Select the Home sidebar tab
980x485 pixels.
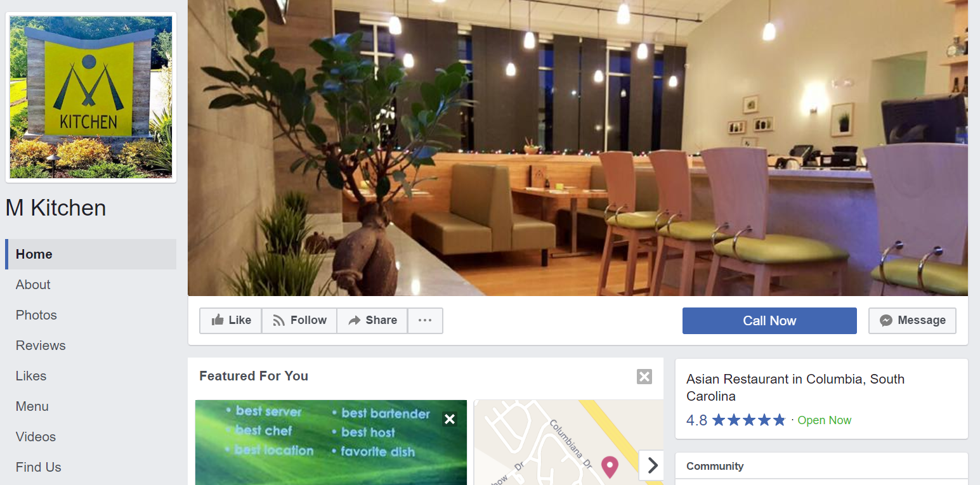pyautogui.click(x=91, y=254)
